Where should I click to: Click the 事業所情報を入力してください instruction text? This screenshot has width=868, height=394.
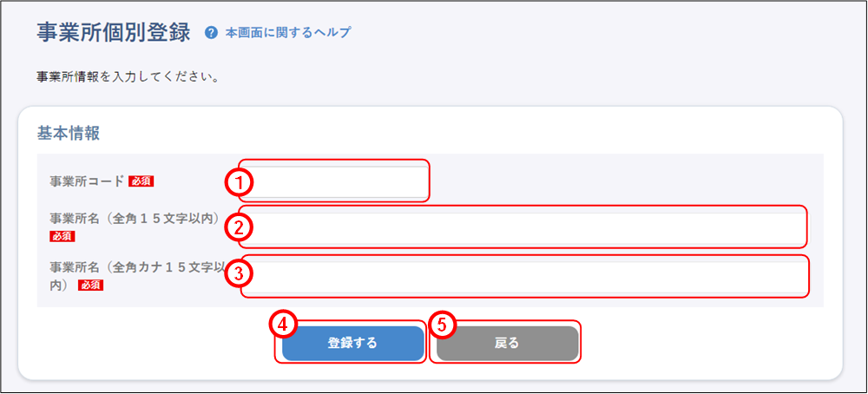pyautogui.click(x=127, y=76)
